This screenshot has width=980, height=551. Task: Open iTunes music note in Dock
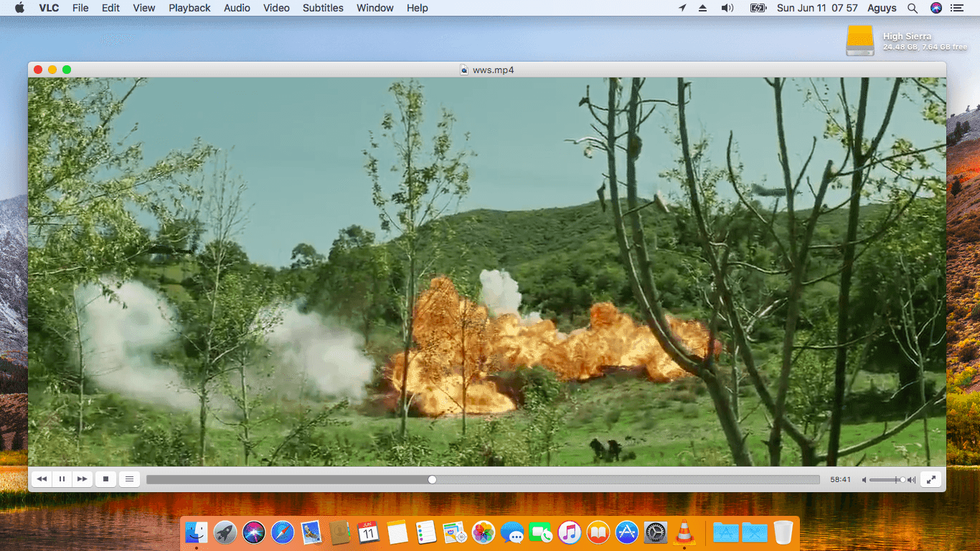[x=570, y=532]
